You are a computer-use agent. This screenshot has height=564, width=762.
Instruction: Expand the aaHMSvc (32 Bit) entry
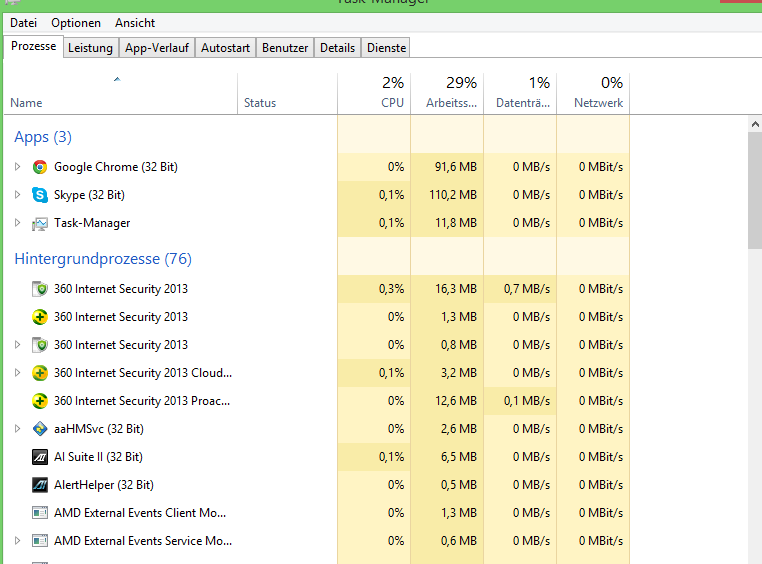click(17, 428)
